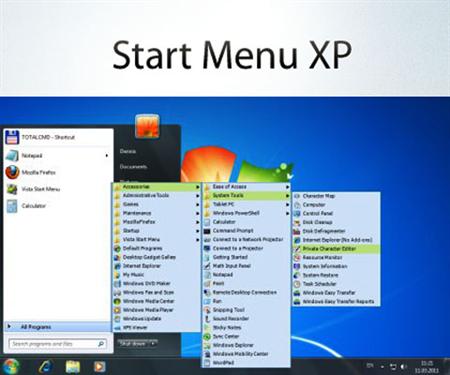Open the Windows PowerShell folder
450x375 pixels.
click(247, 213)
